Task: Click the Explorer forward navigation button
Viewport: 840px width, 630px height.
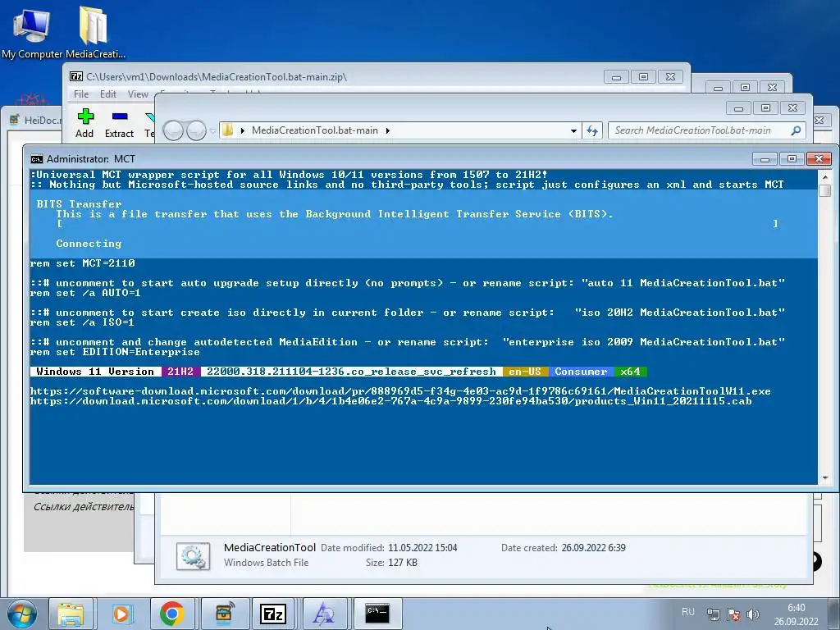Action: 196,130
